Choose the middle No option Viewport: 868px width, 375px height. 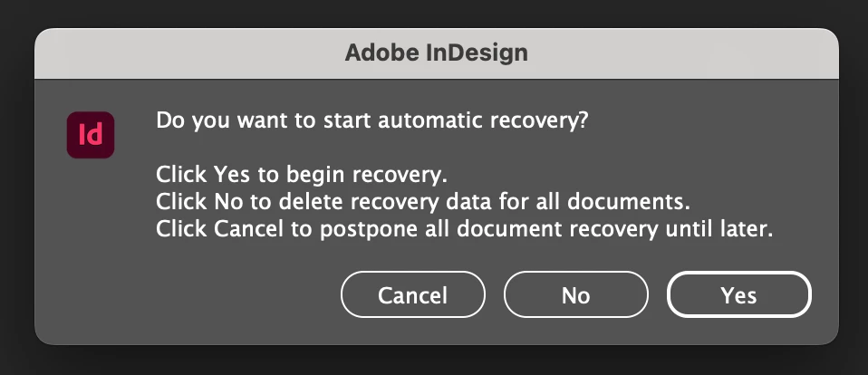[575, 295]
